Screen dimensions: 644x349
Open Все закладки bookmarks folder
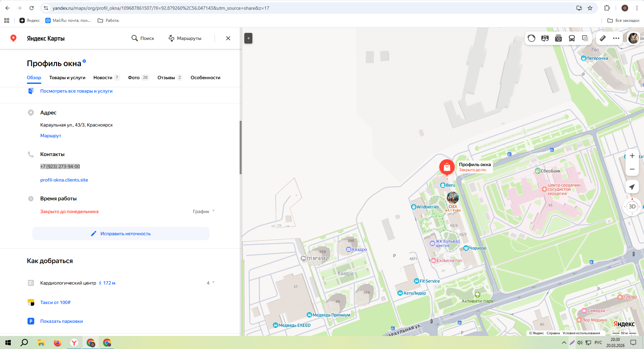click(x=624, y=20)
